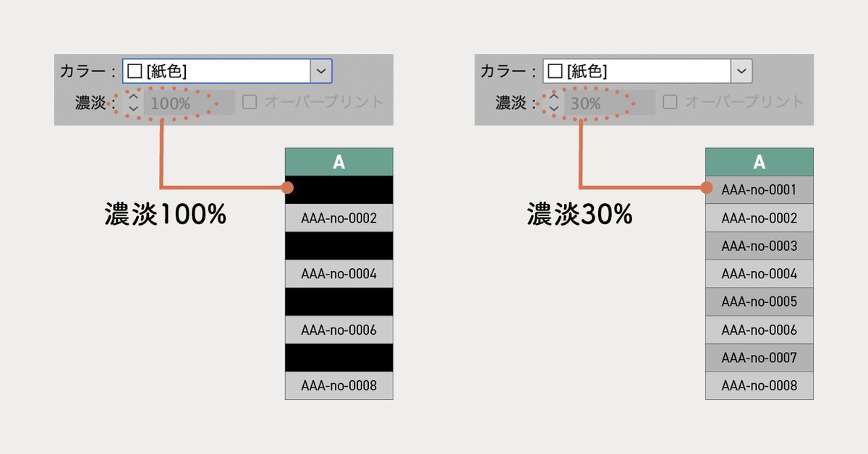Increase the right 濃淡 tint stepper

point(554,96)
